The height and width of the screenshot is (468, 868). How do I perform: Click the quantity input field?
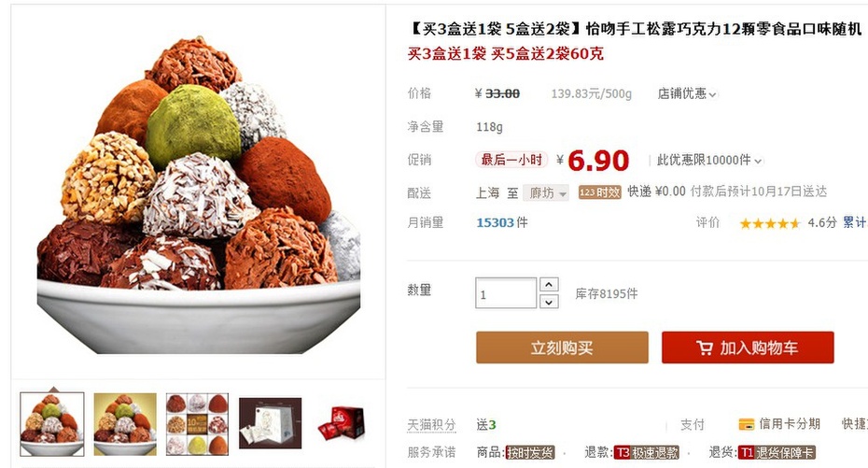(506, 293)
